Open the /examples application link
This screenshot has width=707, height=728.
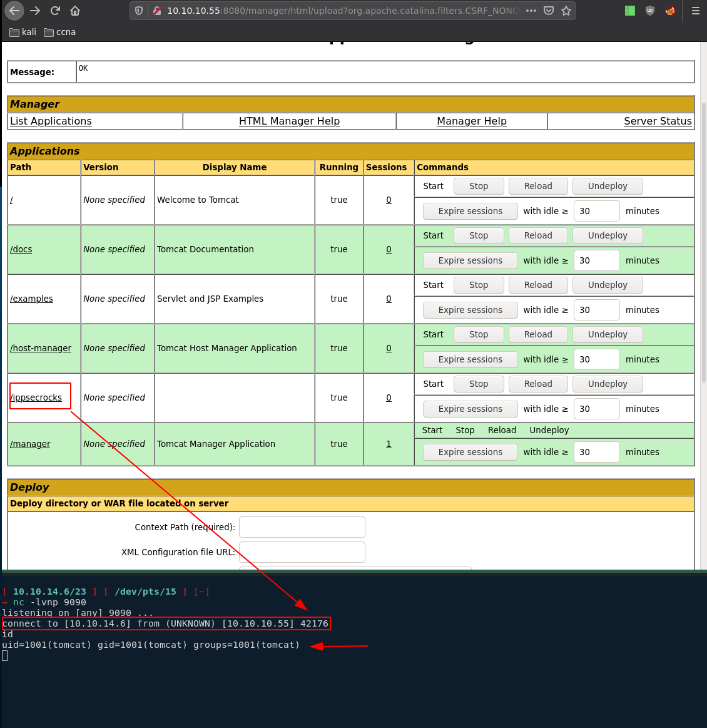[31, 299]
